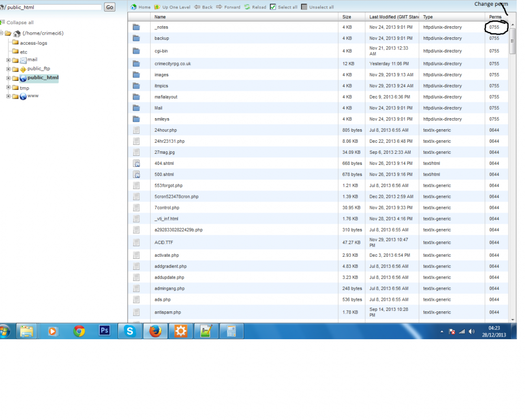Open Skype from the Windows taskbar

(129, 331)
